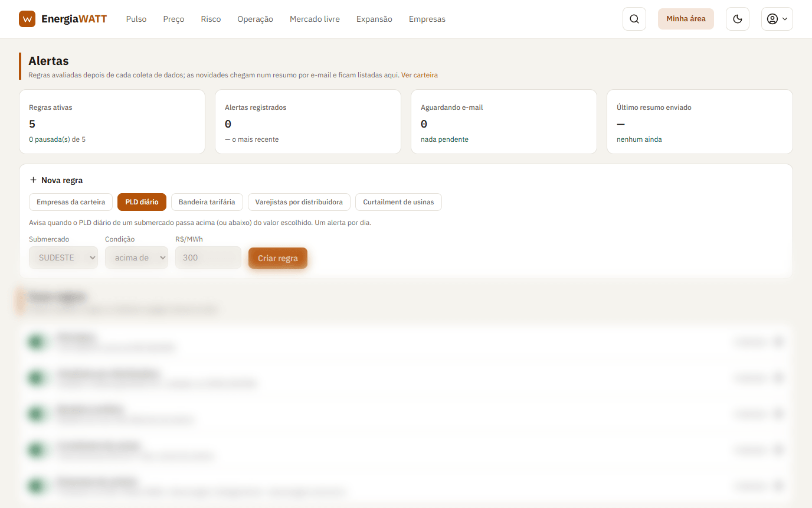Click the 0 pausada(s) de 5 text

pos(57,139)
